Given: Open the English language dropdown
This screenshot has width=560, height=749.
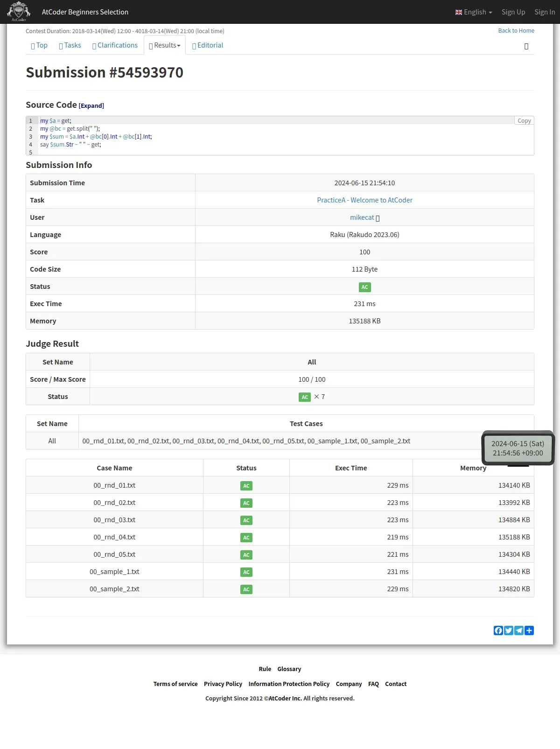Looking at the screenshot, I should (474, 12).
